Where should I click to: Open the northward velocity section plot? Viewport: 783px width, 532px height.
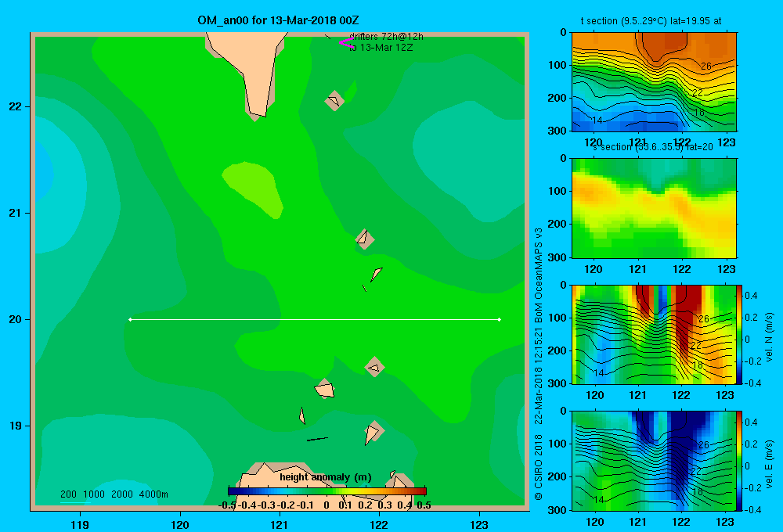pos(654,334)
